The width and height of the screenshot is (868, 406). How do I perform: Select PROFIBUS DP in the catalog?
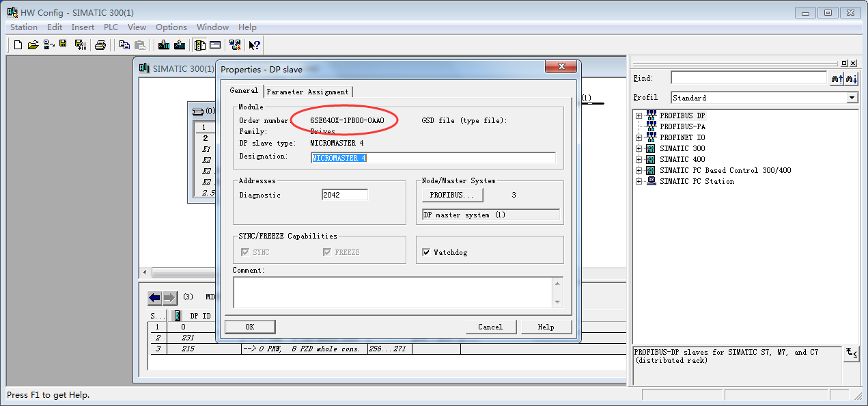[x=682, y=116]
